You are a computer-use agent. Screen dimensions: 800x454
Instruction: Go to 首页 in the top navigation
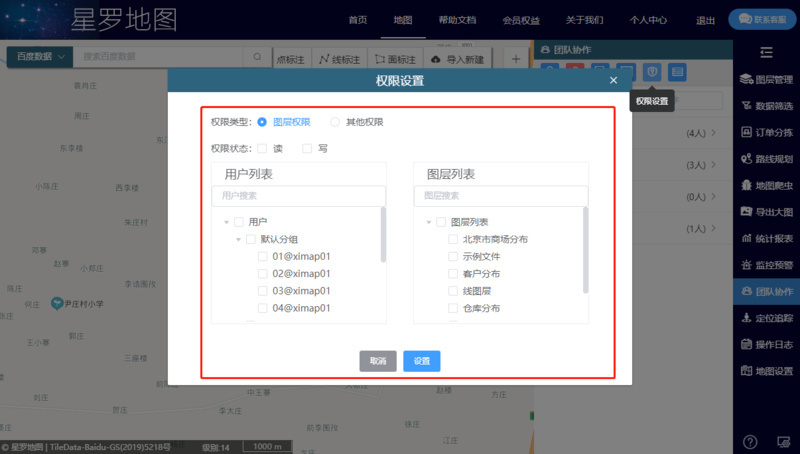tap(358, 20)
